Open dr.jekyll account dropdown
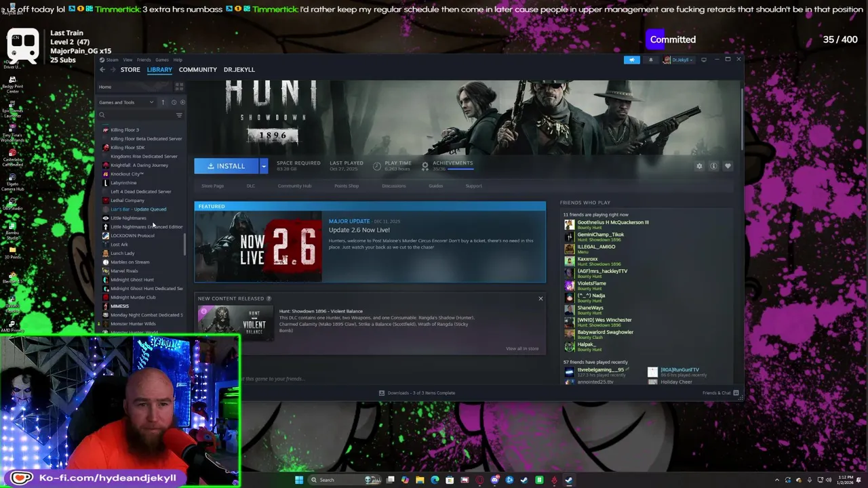Screen dimensions: 868x488 679,60
